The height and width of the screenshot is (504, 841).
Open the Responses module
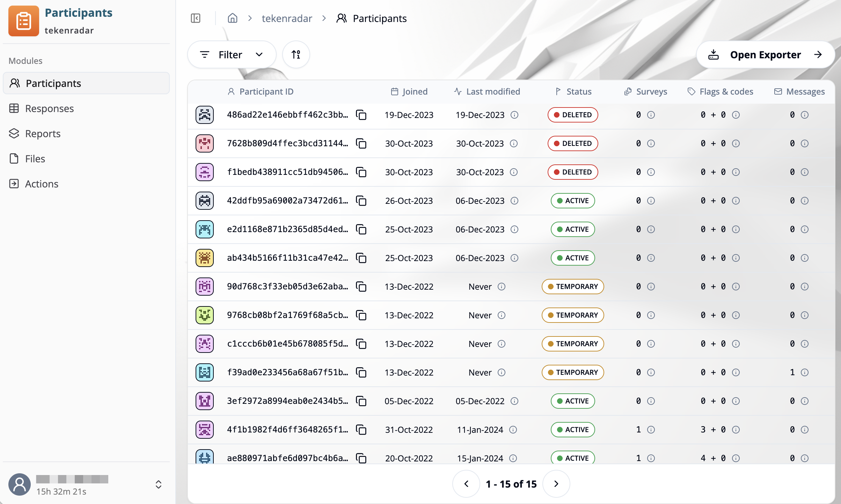(x=49, y=109)
